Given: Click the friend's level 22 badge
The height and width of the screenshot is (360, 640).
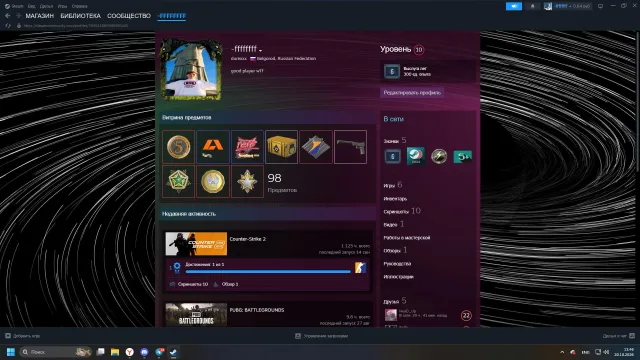Looking at the screenshot, I should point(466,316).
